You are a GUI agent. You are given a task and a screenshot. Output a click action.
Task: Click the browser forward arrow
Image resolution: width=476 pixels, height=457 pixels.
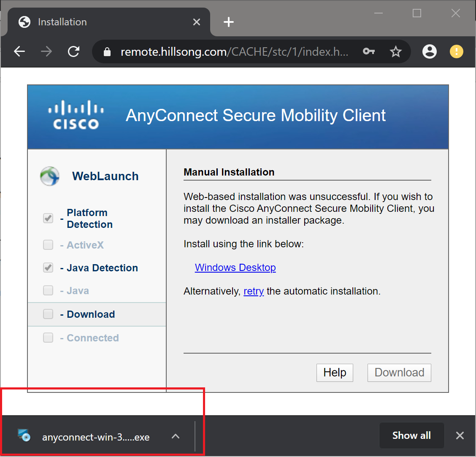pyautogui.click(x=46, y=51)
